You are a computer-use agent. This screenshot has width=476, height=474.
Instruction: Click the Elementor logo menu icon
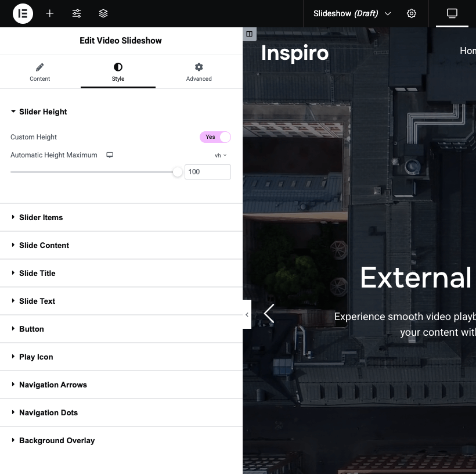tap(23, 13)
